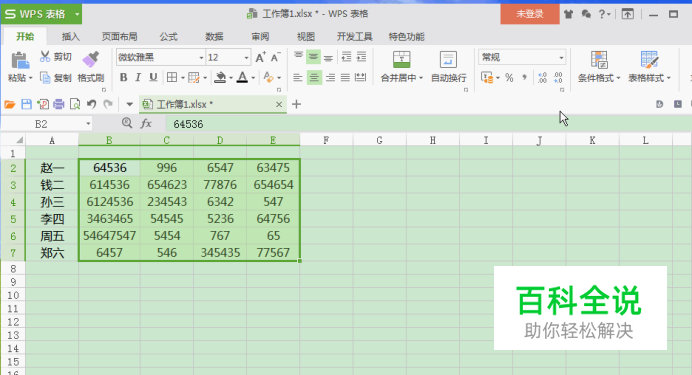Justify text alignment icon
Image resolution: width=692 pixels, height=375 pixels.
[345, 78]
